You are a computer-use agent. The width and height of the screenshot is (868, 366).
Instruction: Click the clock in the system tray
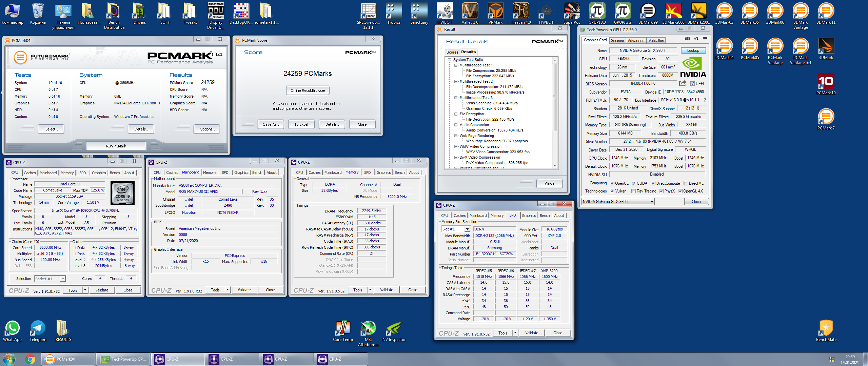coord(850,359)
